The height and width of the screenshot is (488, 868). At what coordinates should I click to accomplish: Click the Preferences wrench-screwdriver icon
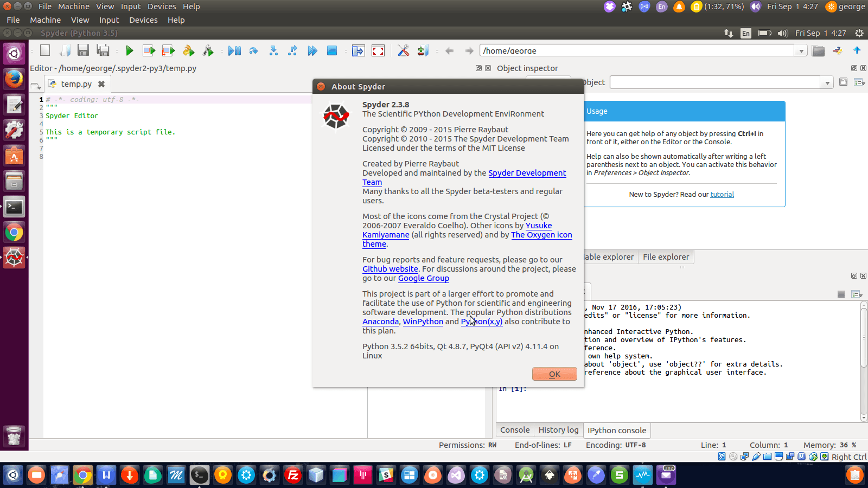point(403,51)
